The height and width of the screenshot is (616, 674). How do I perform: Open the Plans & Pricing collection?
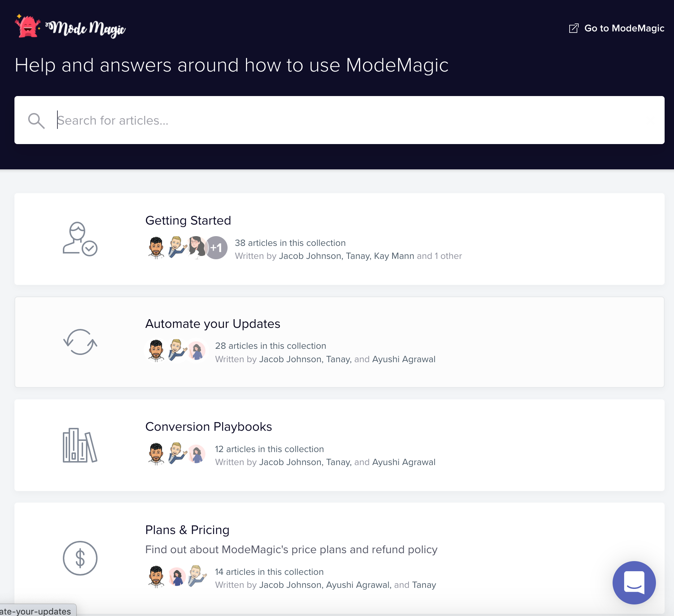click(340, 558)
